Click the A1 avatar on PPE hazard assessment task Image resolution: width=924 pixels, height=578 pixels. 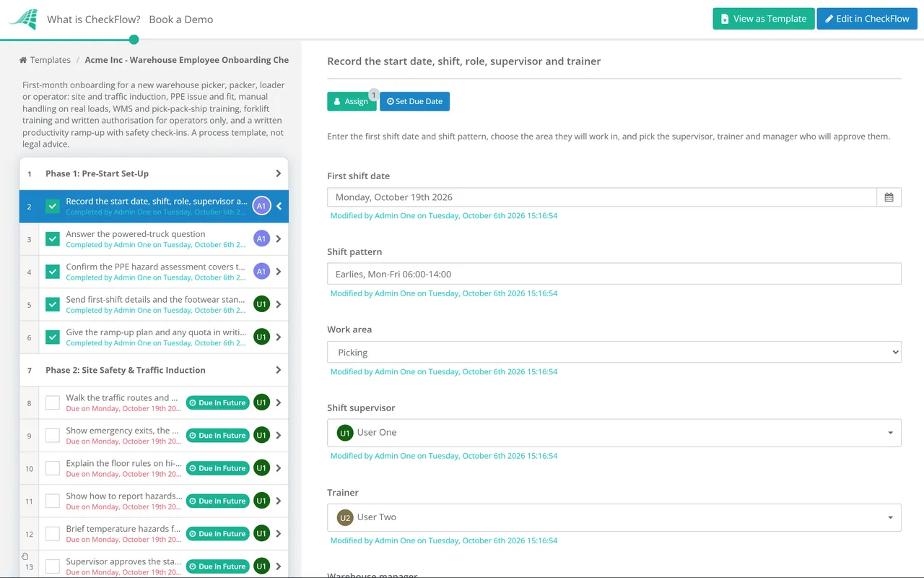261,272
